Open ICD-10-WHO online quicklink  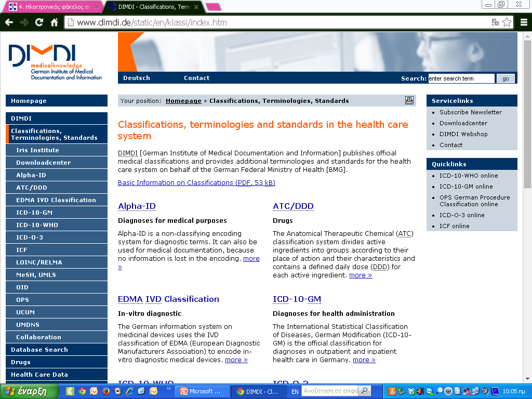point(469,176)
